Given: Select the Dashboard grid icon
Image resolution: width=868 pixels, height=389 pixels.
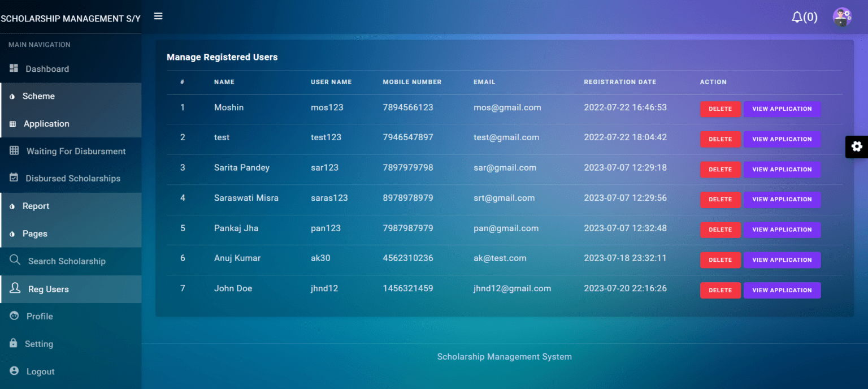Looking at the screenshot, I should pyautogui.click(x=14, y=68).
